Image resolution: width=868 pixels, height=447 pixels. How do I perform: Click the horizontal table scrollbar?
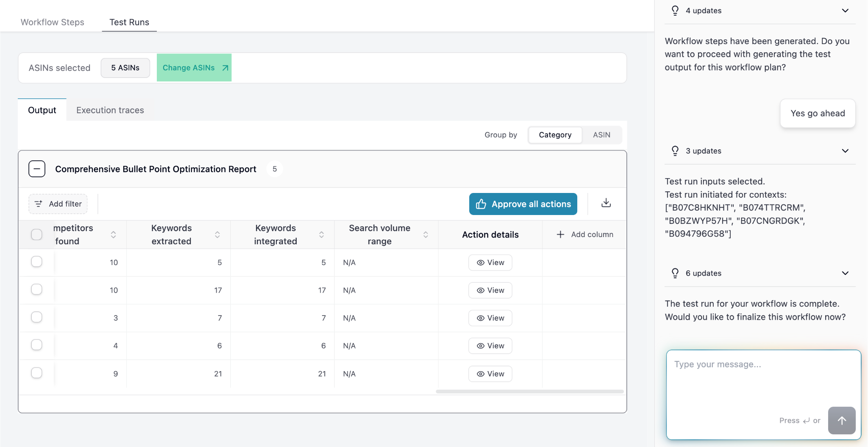click(x=530, y=391)
